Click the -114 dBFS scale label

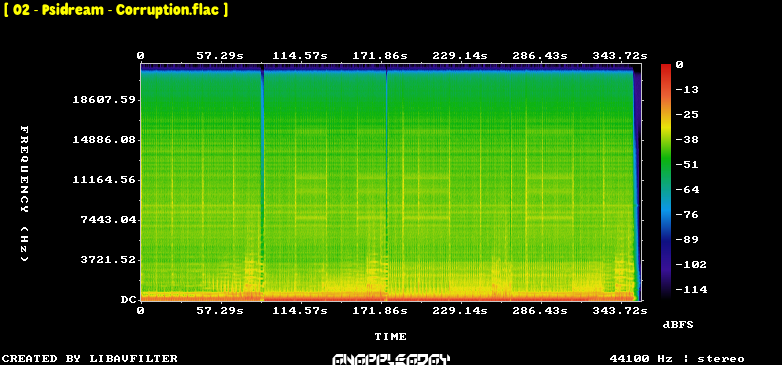point(691,289)
